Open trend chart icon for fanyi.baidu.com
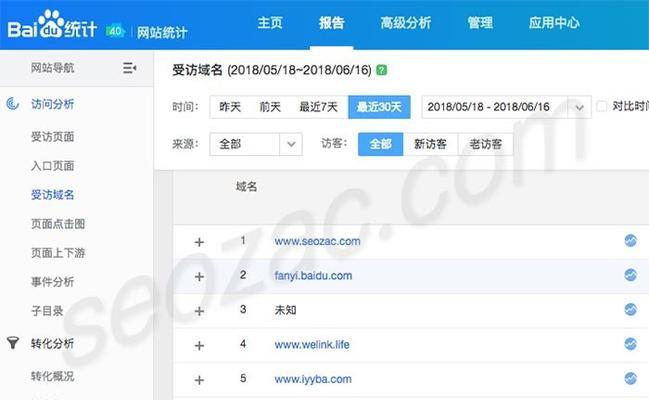Screen dimensions: 649x400 (630, 275)
